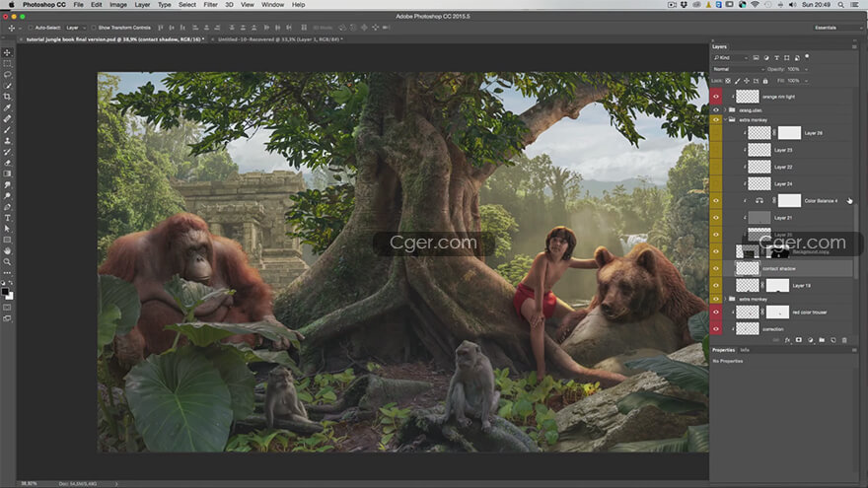The image size is (868, 488).
Task: Delete layer with the trash icon
Action: (x=844, y=340)
